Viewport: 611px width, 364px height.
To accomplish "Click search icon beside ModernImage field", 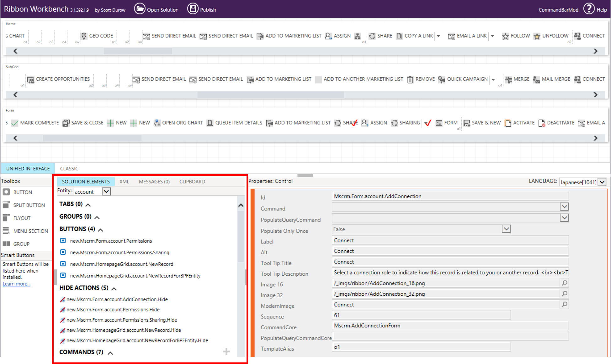I will pos(564,304).
